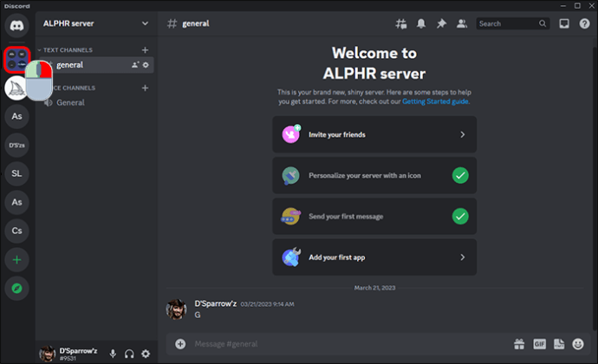Select the ALPHR server icon in sidebar
This screenshot has width=598, height=364.
[16, 60]
